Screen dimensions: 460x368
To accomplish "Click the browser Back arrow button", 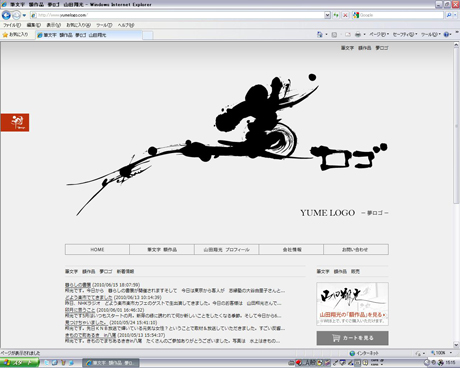I will point(6,15).
